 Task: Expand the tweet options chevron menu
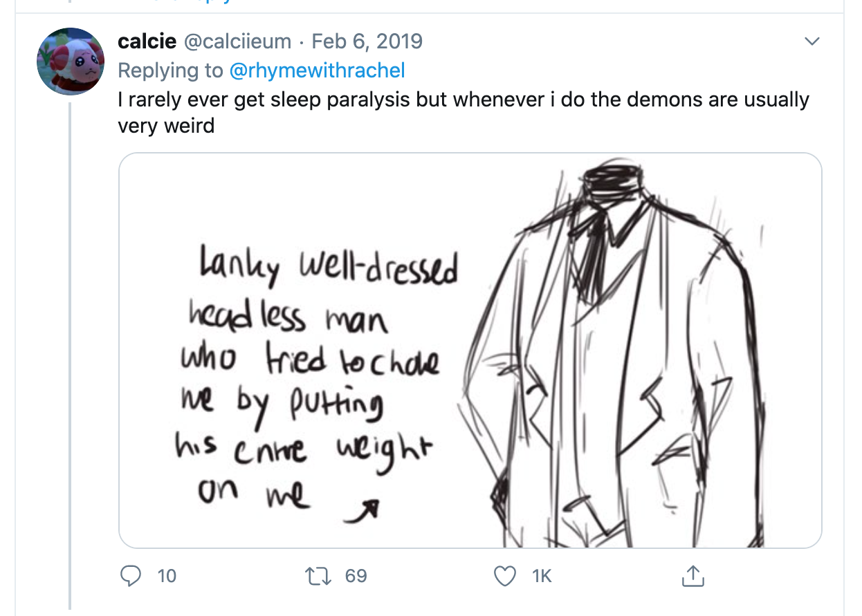point(813,41)
